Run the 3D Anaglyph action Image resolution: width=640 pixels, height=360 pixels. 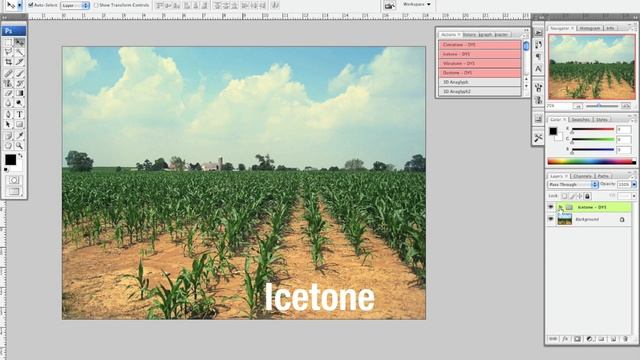coord(480,82)
